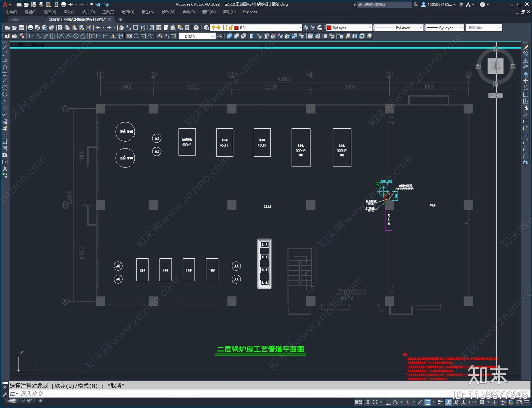Click the WCS label under the ViewCube

tap(495, 95)
